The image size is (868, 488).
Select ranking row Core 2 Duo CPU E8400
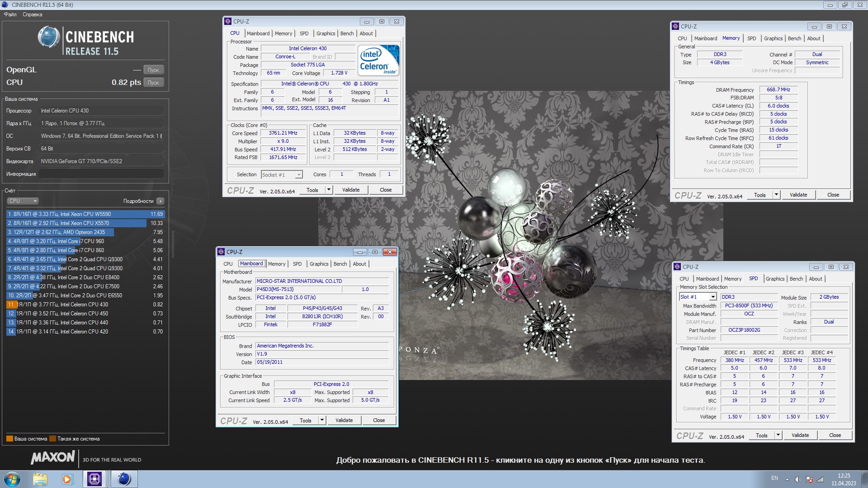click(x=85, y=277)
